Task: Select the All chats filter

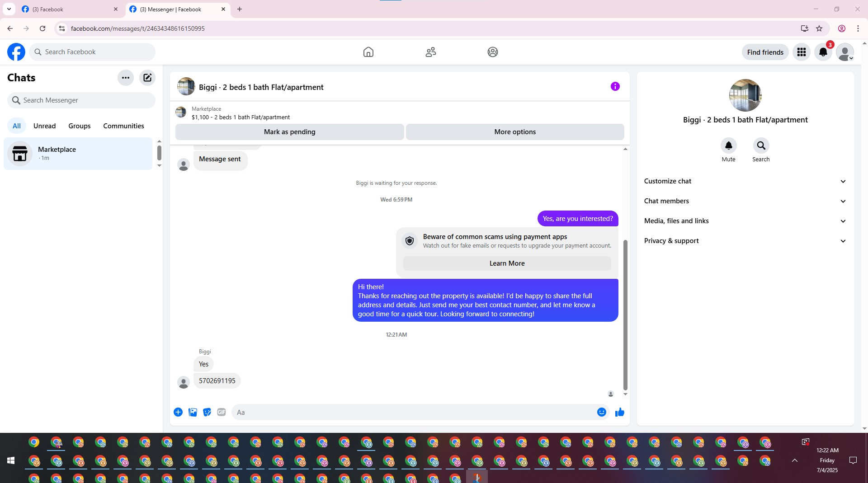Action: (x=17, y=126)
